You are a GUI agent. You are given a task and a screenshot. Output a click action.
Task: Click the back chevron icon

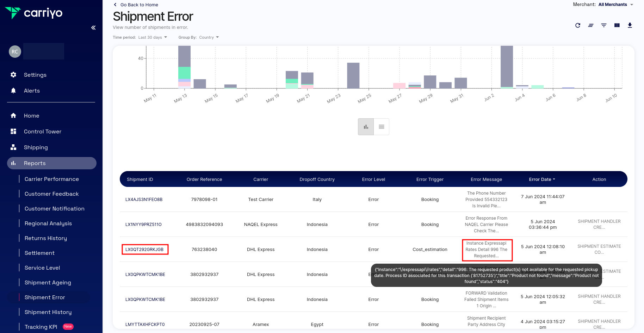click(115, 5)
